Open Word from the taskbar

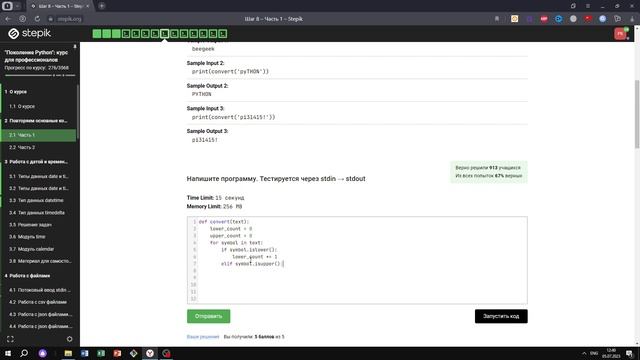pyautogui.click(x=84, y=353)
